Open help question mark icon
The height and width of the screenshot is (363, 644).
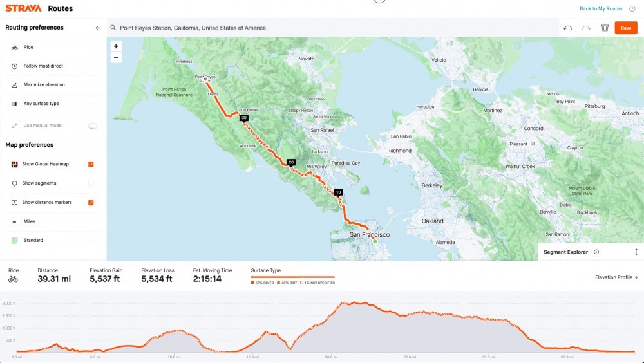(632, 8)
